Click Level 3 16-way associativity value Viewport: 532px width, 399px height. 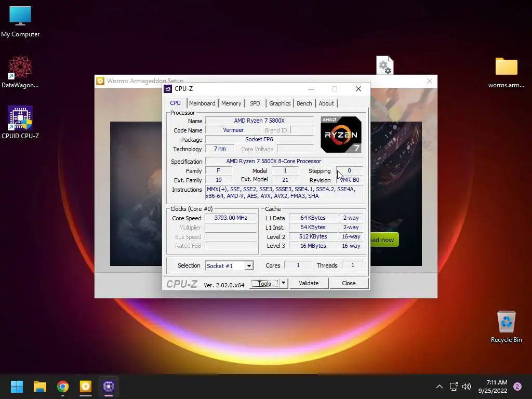351,246
